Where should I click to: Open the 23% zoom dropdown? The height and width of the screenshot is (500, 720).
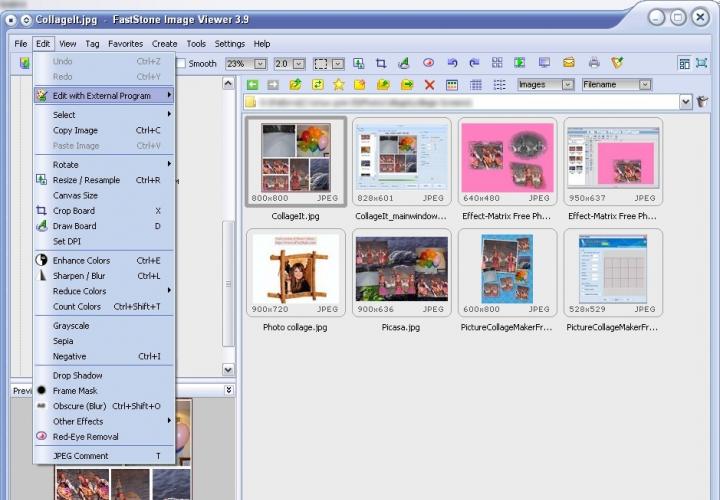[x=260, y=64]
